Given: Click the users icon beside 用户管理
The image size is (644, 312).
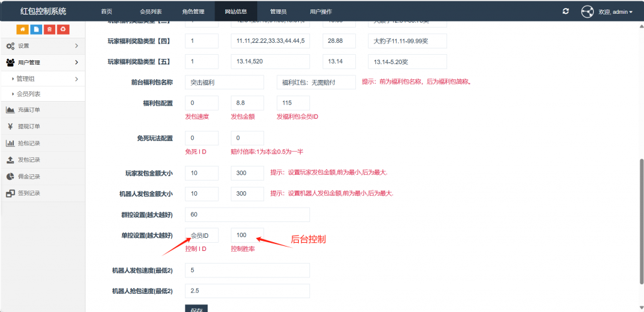Looking at the screenshot, I should click(x=11, y=62).
